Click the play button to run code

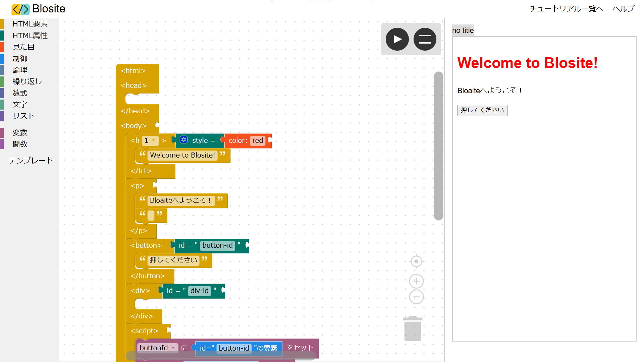pos(397,39)
